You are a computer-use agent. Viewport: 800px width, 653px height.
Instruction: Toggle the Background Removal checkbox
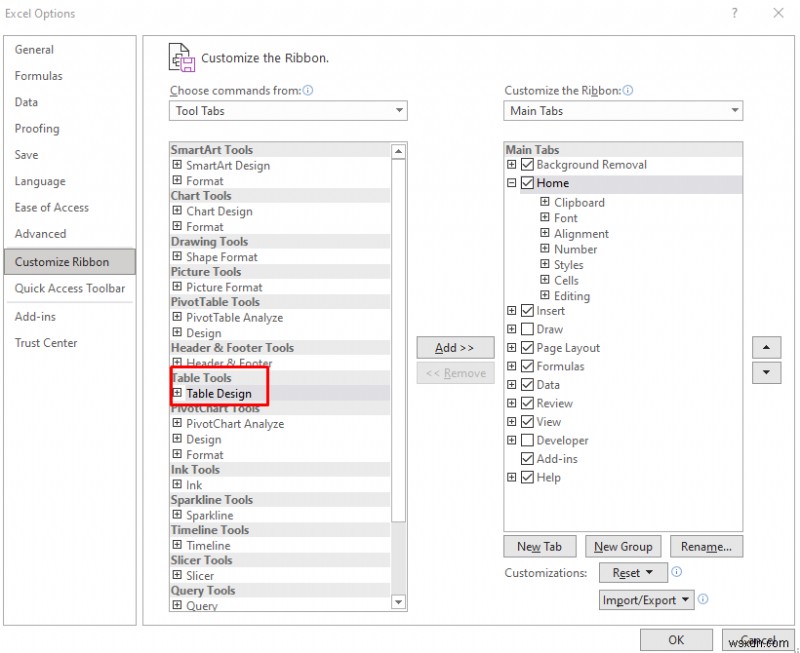[x=528, y=164]
